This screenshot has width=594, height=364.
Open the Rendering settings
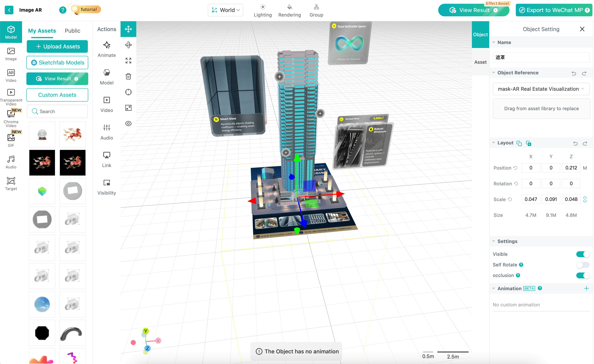[289, 11]
